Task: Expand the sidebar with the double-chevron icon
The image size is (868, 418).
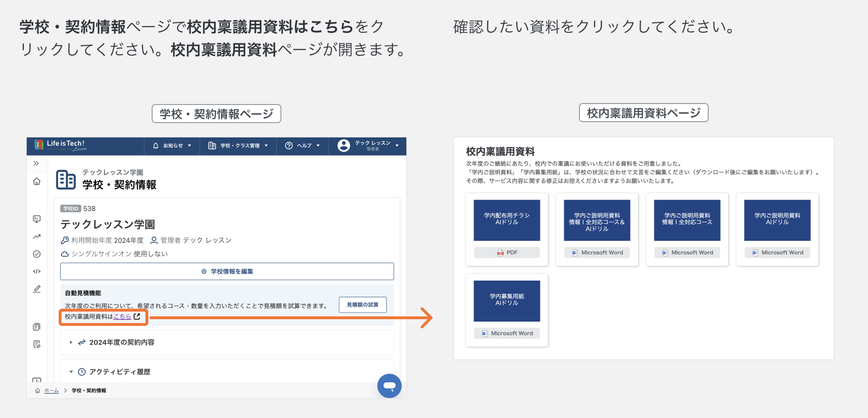Action: pyautogui.click(x=36, y=164)
